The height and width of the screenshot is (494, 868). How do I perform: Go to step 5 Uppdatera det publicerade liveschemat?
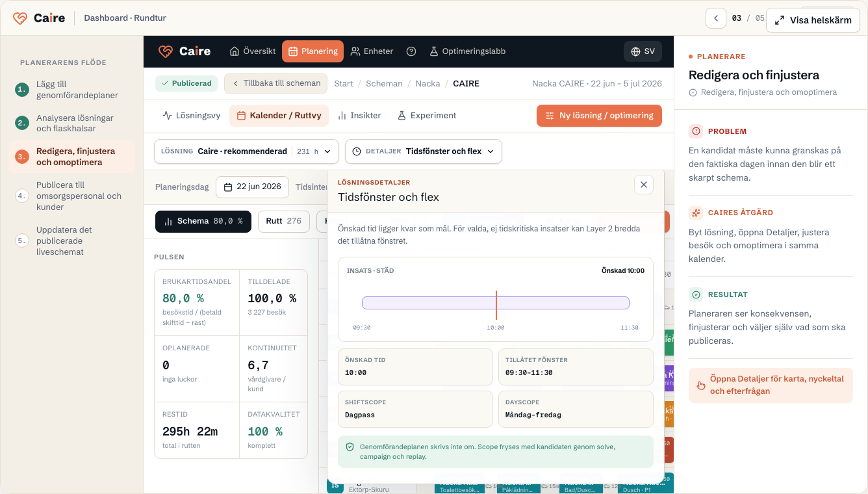pyautogui.click(x=72, y=240)
